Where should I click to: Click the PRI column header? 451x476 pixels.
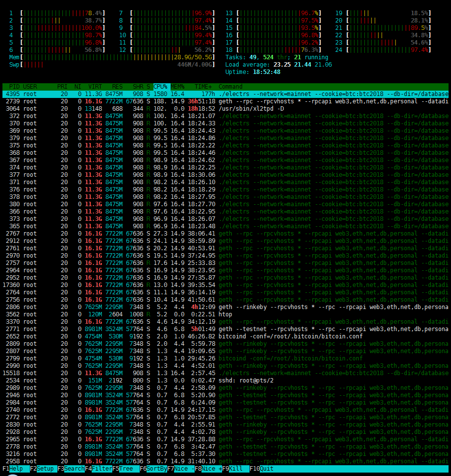pos(62,87)
